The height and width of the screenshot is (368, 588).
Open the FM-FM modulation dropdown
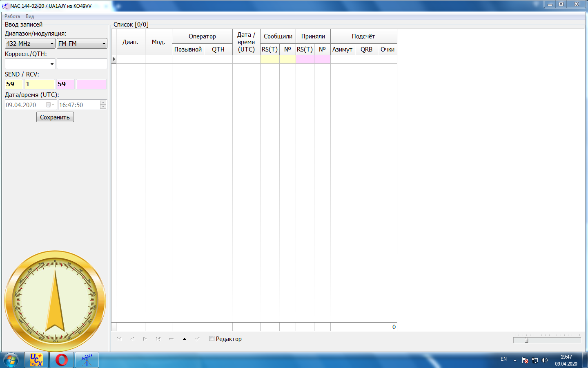(104, 44)
